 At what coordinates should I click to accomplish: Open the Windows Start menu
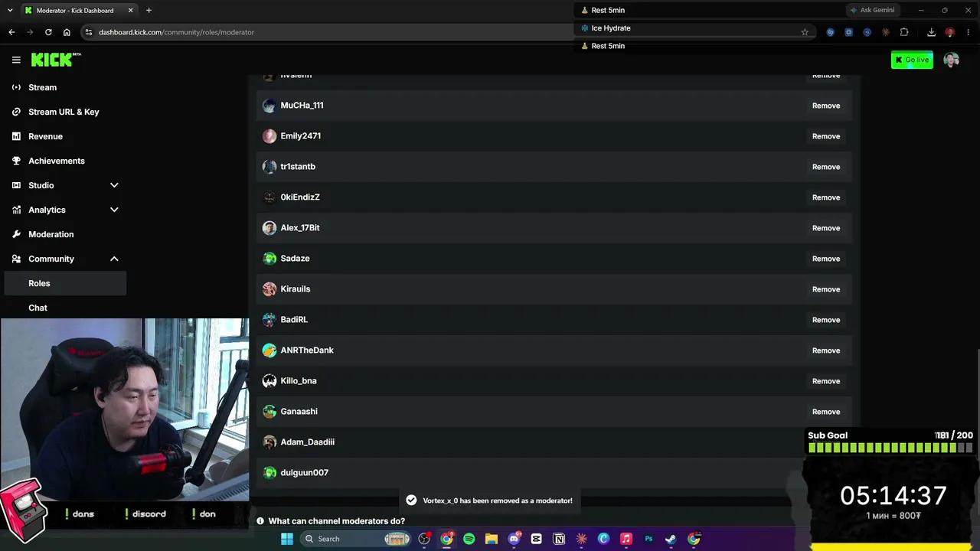[287, 539]
